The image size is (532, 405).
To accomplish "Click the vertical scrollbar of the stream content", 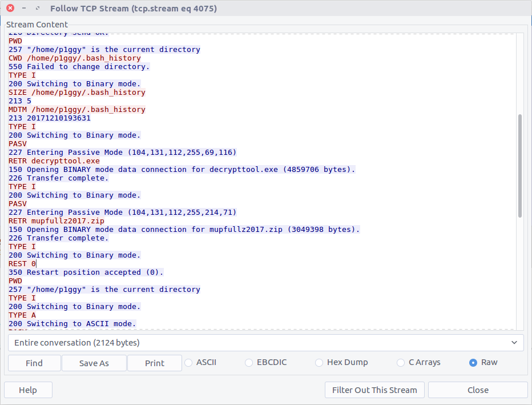I will click(519, 166).
